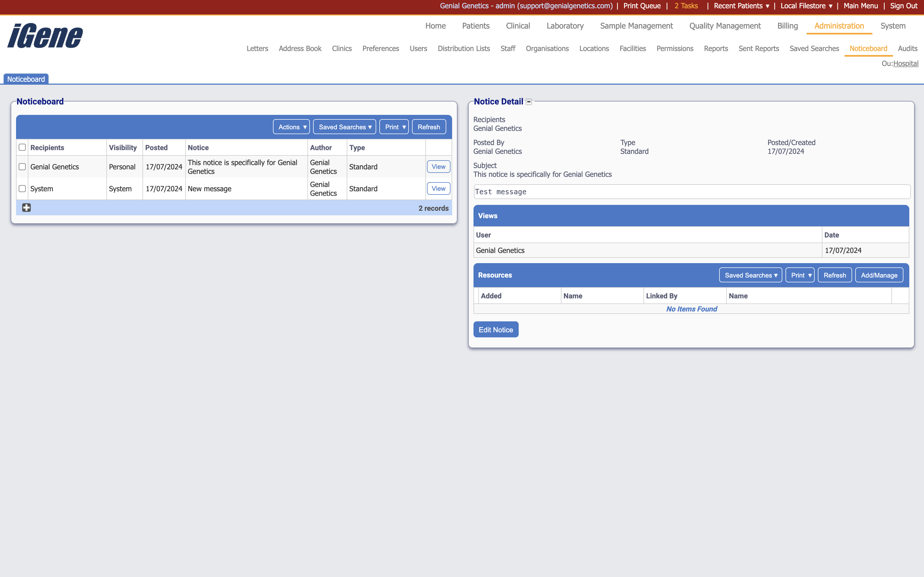Click the Edit Notice button
This screenshot has height=577, width=924.
pos(496,330)
